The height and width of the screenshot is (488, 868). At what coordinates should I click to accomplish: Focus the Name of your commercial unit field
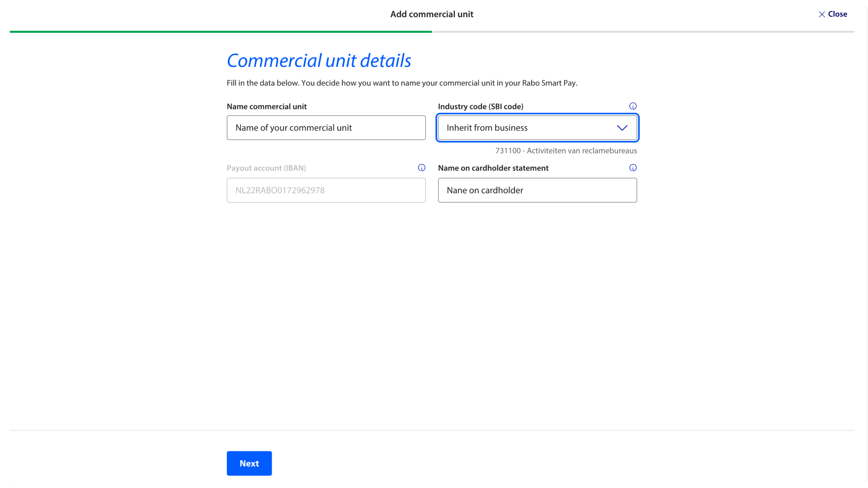coord(325,128)
